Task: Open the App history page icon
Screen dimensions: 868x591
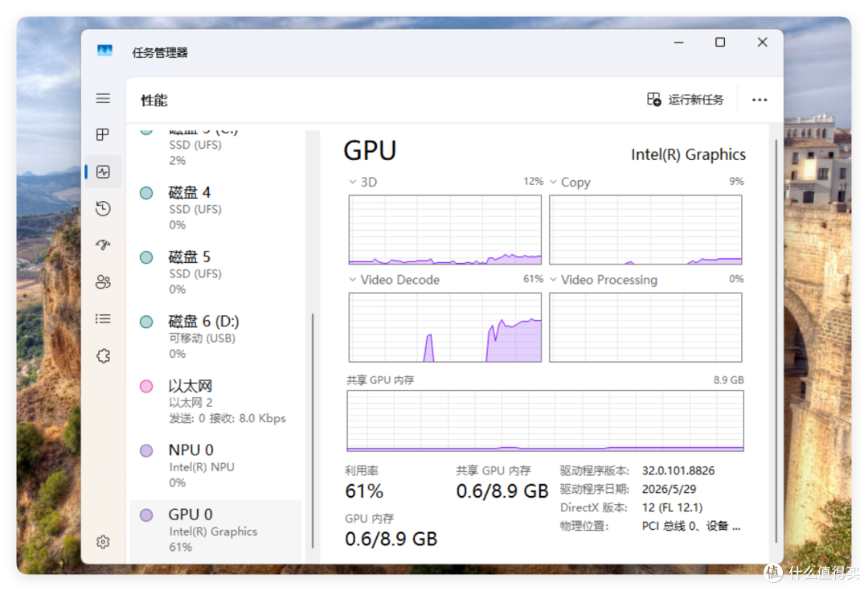Action: coord(103,209)
